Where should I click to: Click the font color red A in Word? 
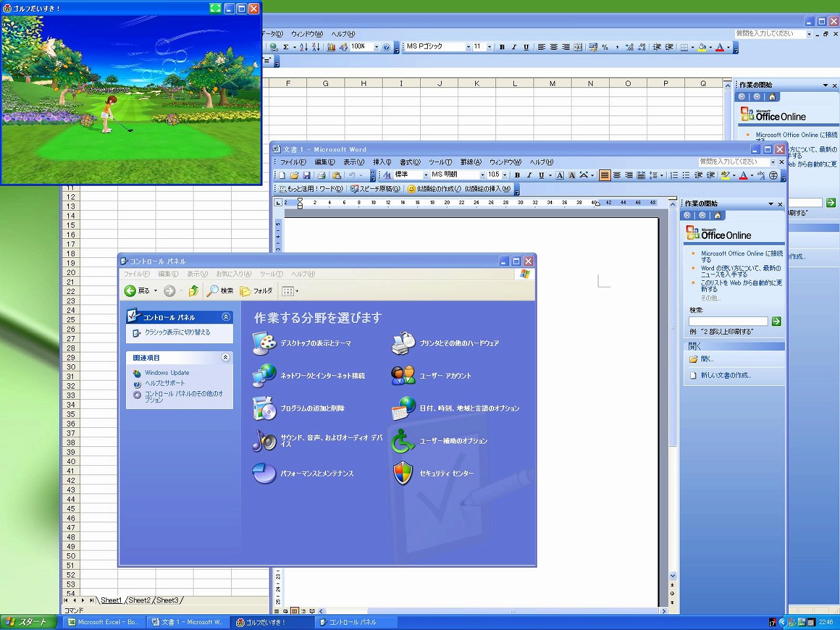tap(743, 175)
